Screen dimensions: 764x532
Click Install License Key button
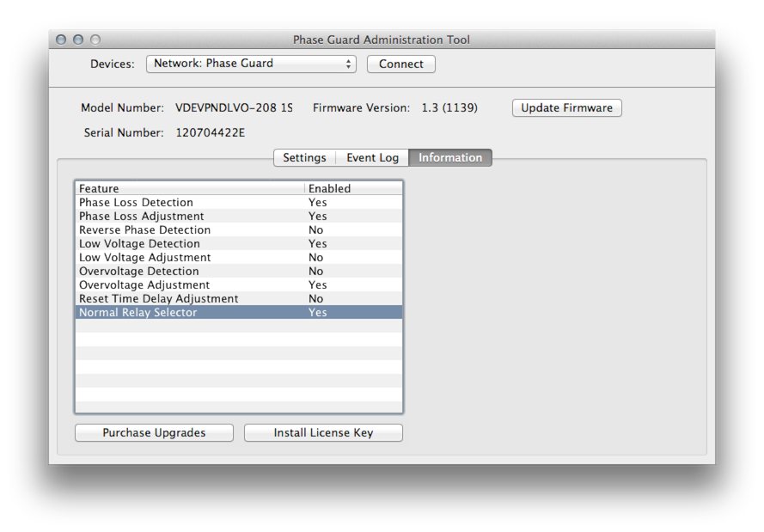(x=323, y=432)
